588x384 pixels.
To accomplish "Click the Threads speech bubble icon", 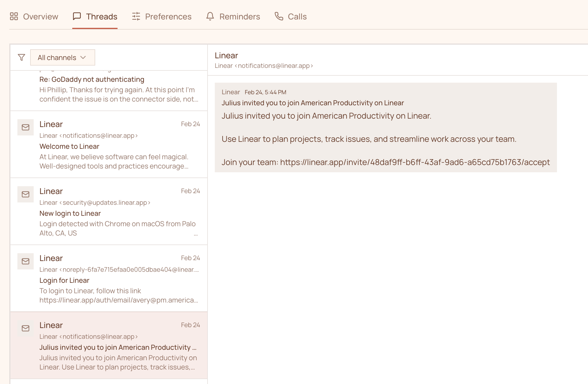I will coord(77,17).
